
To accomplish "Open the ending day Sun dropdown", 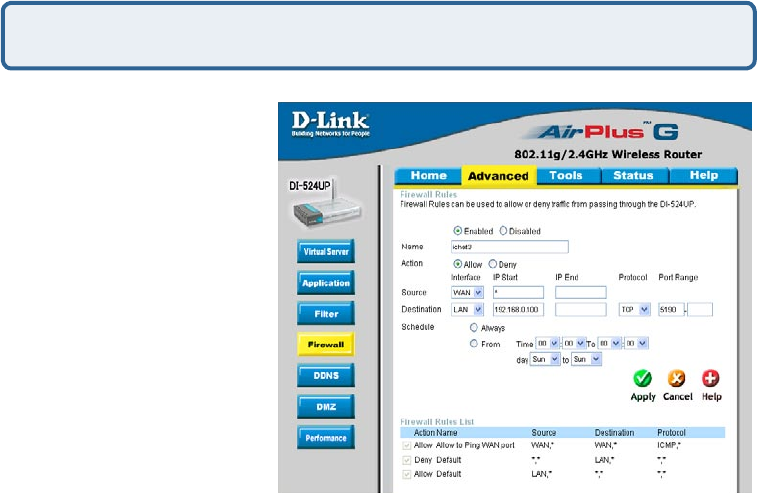I will tap(586, 359).
